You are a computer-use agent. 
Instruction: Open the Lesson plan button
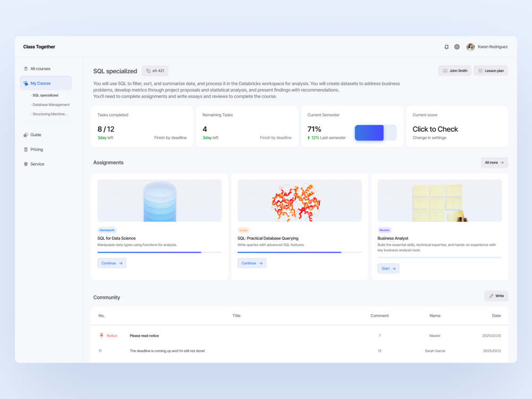coord(491,71)
